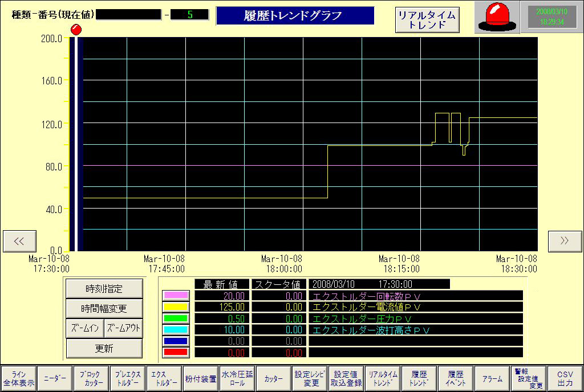Screen dimensions: 584x392
Task: Open 水冷圧延ロール screen
Action: click(237, 379)
